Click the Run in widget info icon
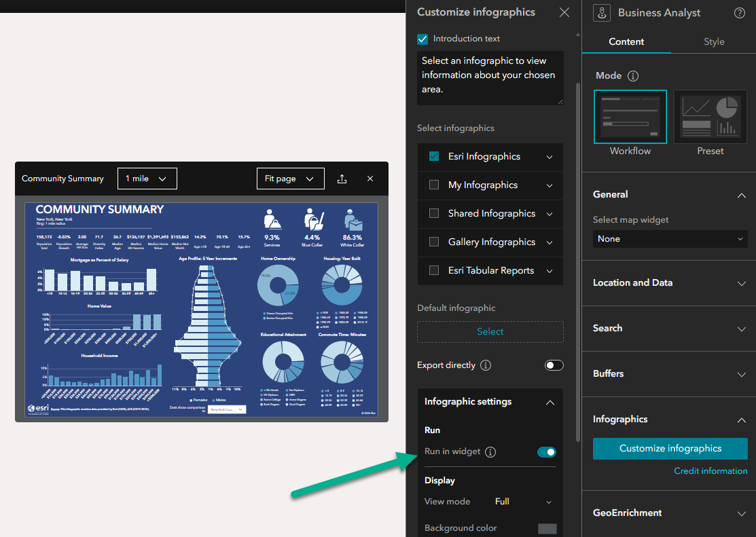This screenshot has width=756, height=537. 490,452
